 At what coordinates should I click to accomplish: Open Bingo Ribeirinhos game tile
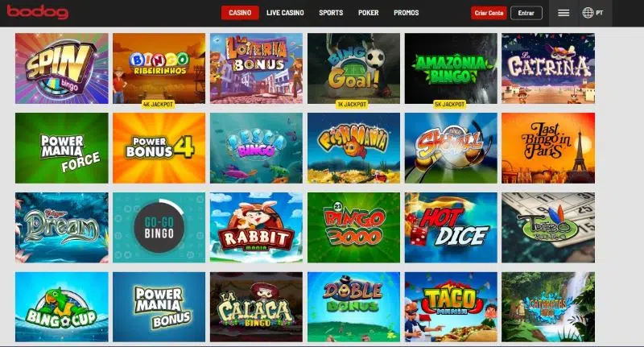tap(159, 68)
